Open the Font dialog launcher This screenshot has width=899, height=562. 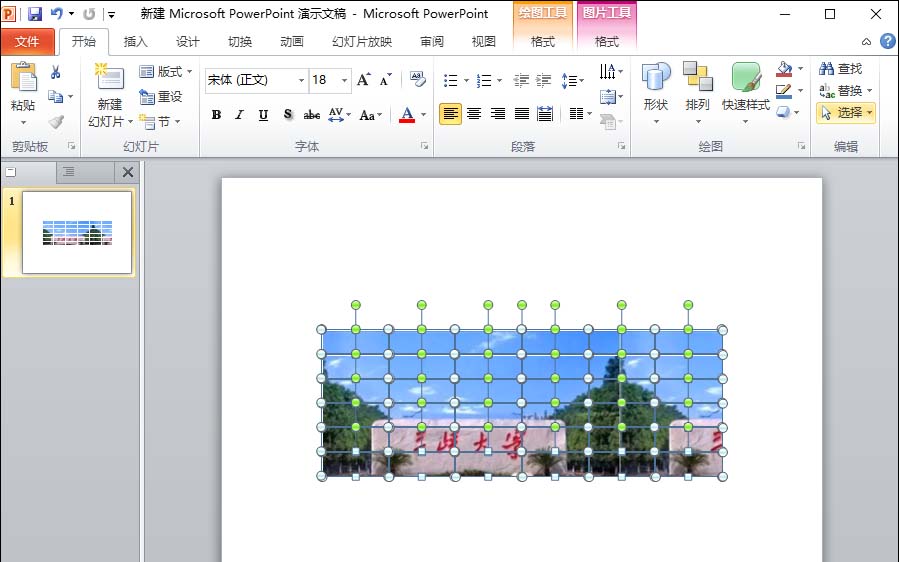(424, 146)
